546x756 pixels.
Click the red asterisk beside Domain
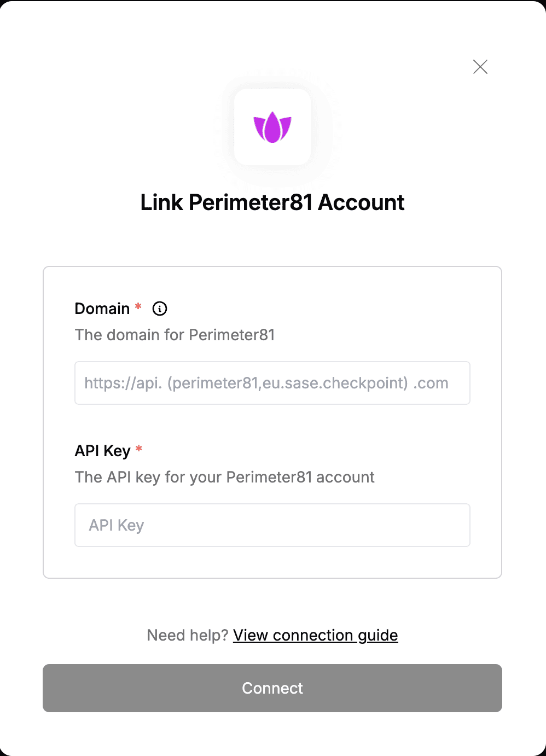coord(138,306)
